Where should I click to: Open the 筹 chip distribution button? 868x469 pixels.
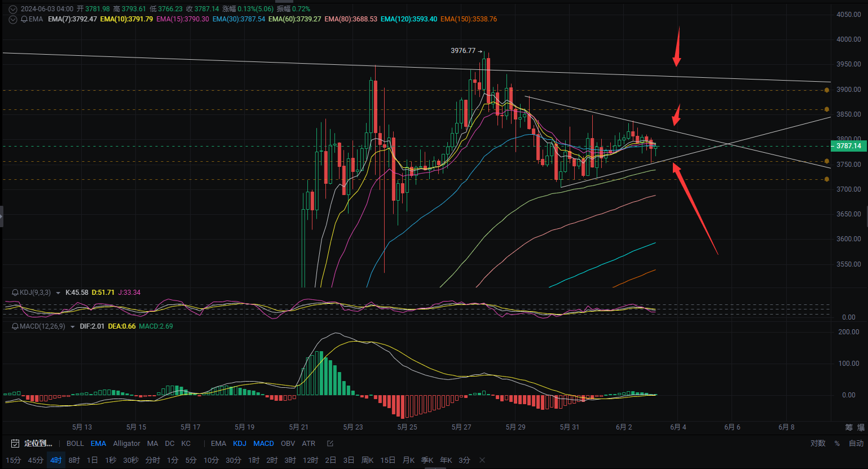tap(849, 427)
